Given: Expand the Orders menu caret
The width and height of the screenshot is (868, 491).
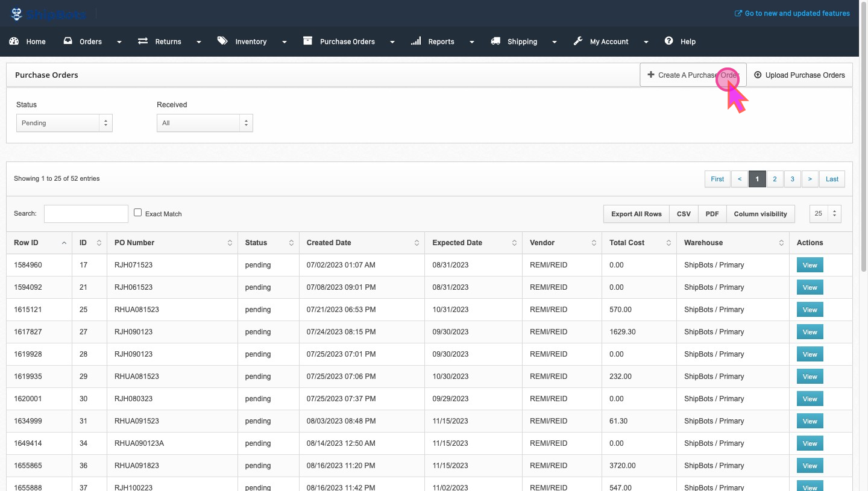Looking at the screenshot, I should [x=119, y=42].
